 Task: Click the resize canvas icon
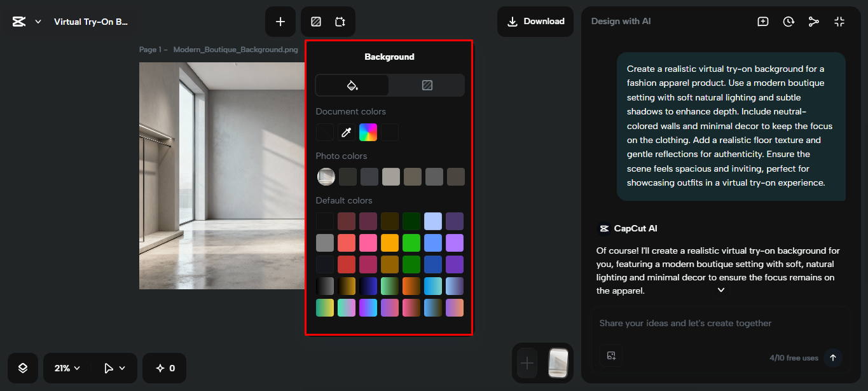(340, 21)
